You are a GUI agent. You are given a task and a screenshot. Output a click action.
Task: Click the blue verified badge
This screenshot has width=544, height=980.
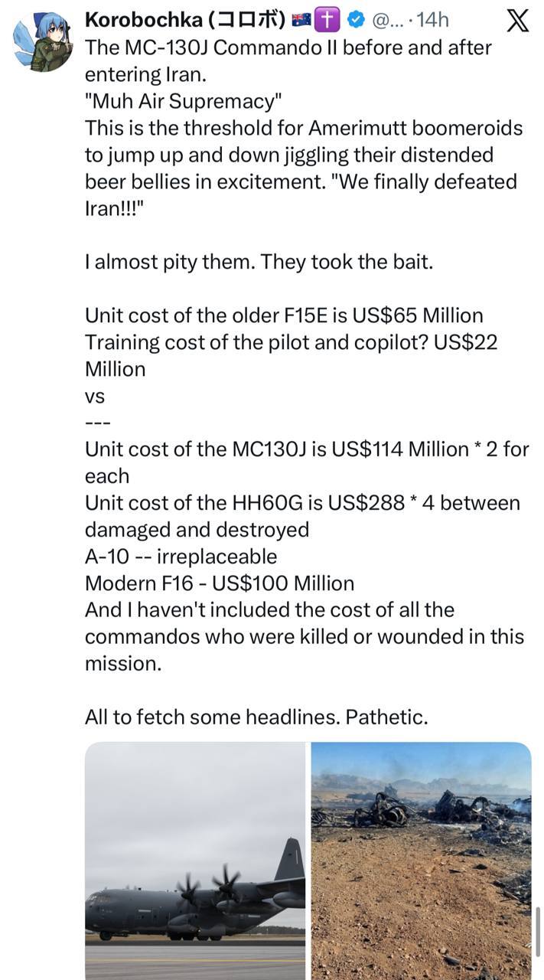pos(356,20)
